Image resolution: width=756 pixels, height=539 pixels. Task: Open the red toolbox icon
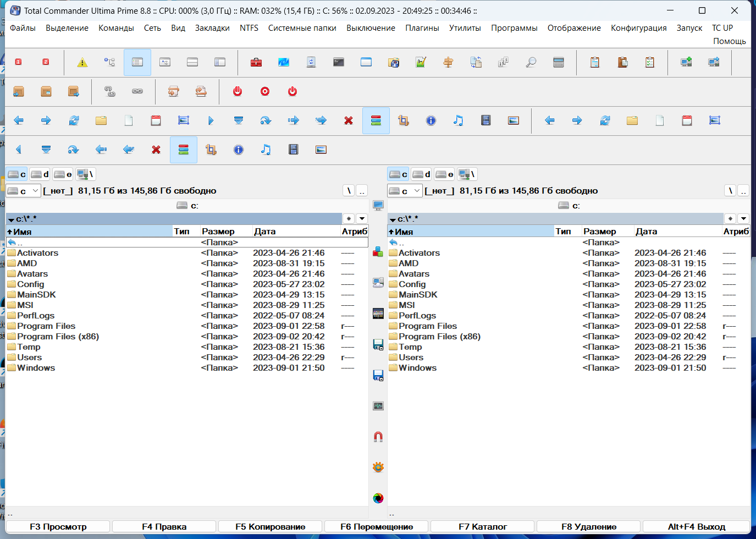(x=256, y=63)
